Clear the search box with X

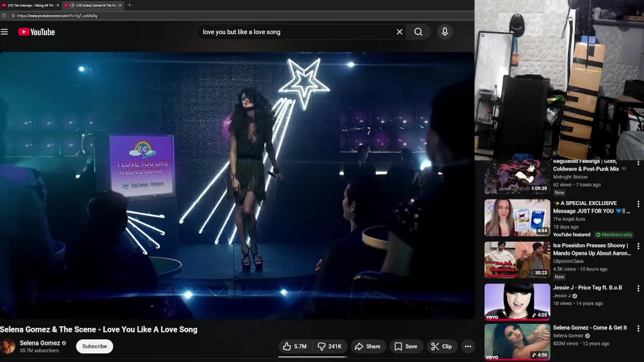tap(399, 32)
